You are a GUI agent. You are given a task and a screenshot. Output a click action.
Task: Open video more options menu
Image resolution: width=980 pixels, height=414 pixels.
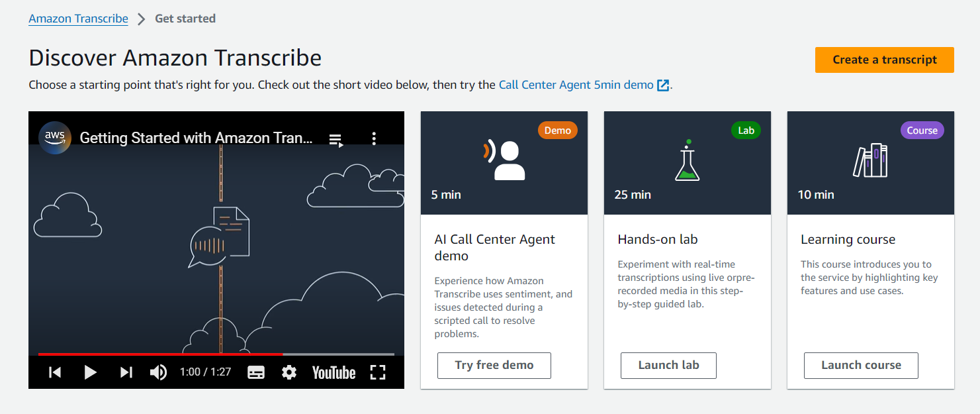coord(374,138)
